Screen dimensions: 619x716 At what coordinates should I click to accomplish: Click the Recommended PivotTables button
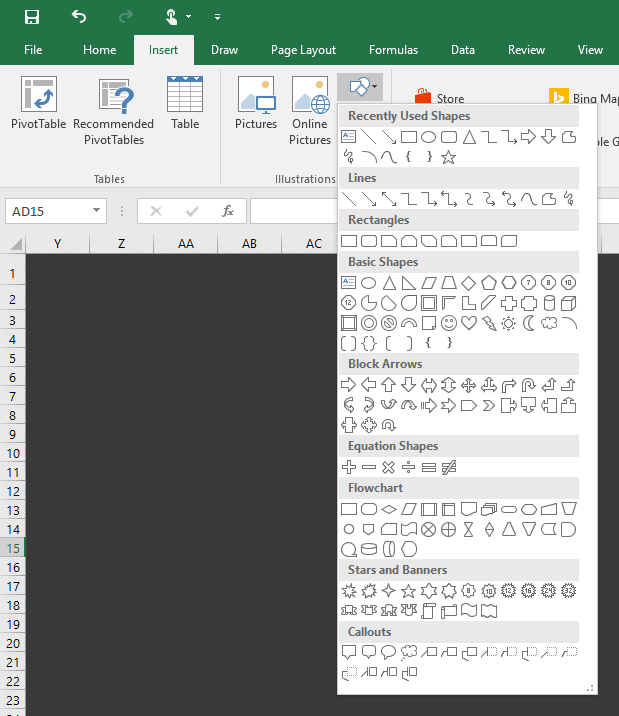(113, 110)
